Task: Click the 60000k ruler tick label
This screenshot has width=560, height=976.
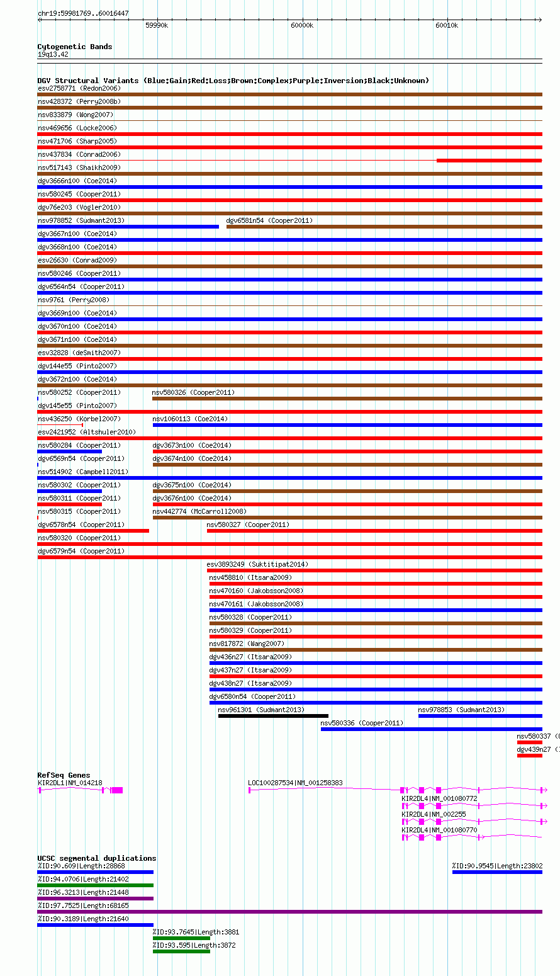Action: 302,25
